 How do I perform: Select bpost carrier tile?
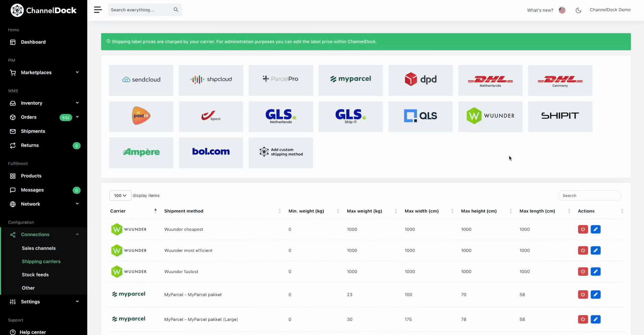pyautogui.click(x=211, y=117)
